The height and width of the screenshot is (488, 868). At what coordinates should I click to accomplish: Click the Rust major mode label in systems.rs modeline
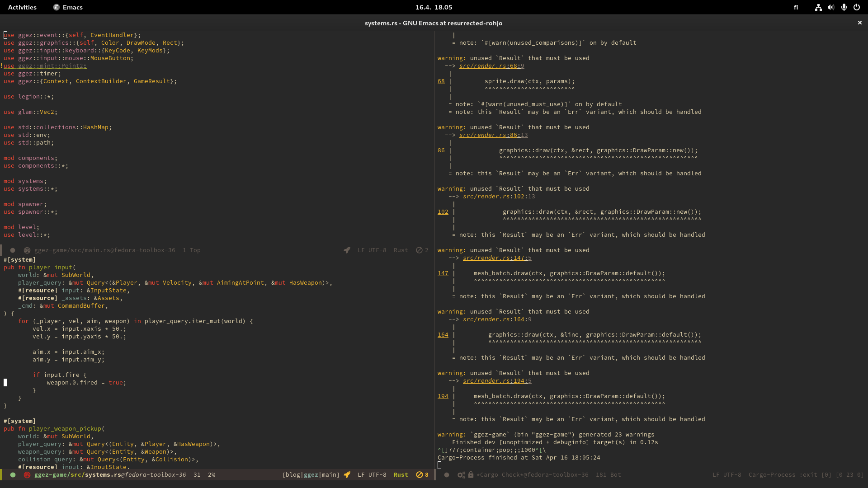pyautogui.click(x=401, y=475)
